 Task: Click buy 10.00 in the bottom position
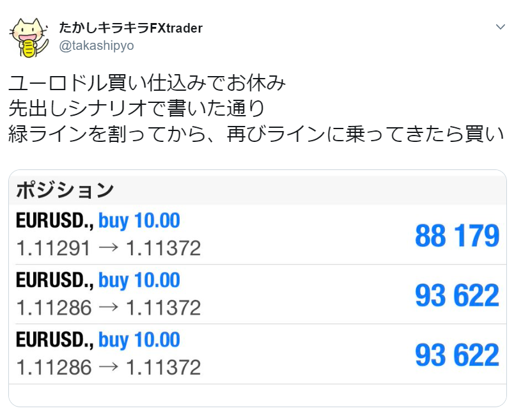pos(139,340)
